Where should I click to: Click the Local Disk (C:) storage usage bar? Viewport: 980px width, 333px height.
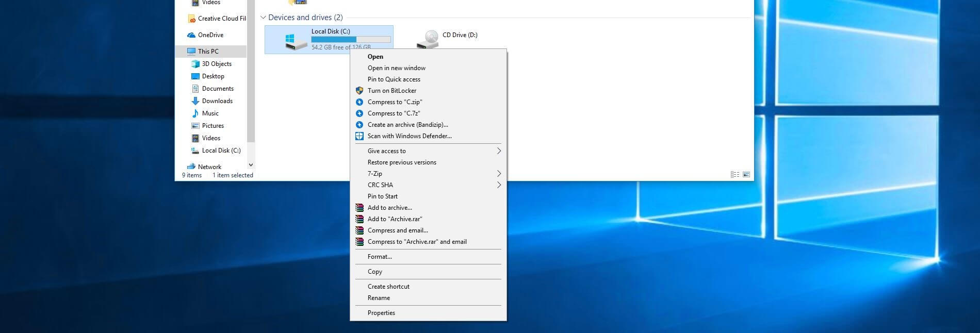tap(351, 39)
